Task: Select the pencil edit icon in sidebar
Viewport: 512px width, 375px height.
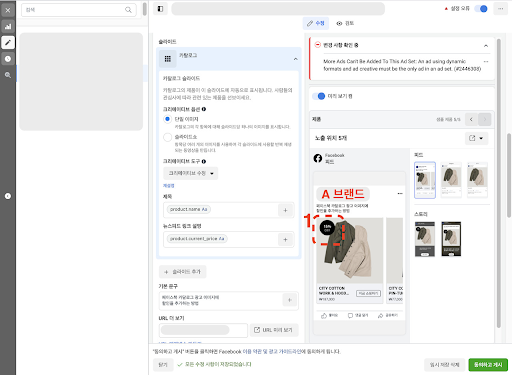Action: (x=8, y=42)
